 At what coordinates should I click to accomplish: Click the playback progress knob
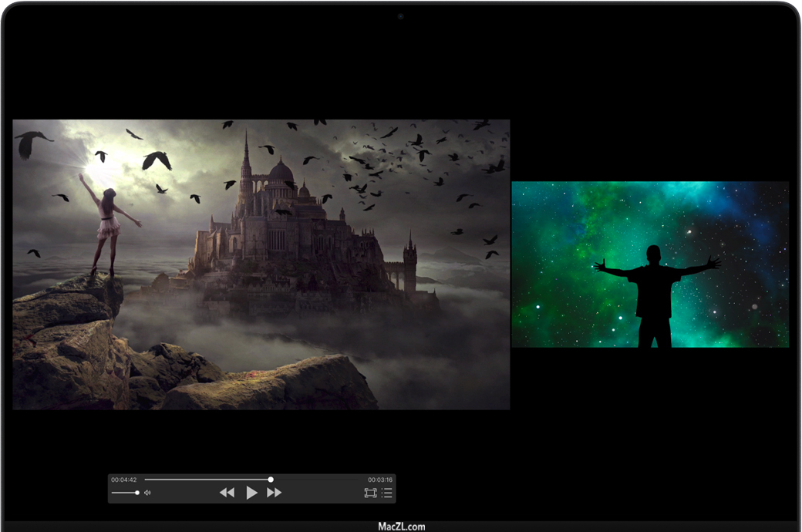pos(271,480)
